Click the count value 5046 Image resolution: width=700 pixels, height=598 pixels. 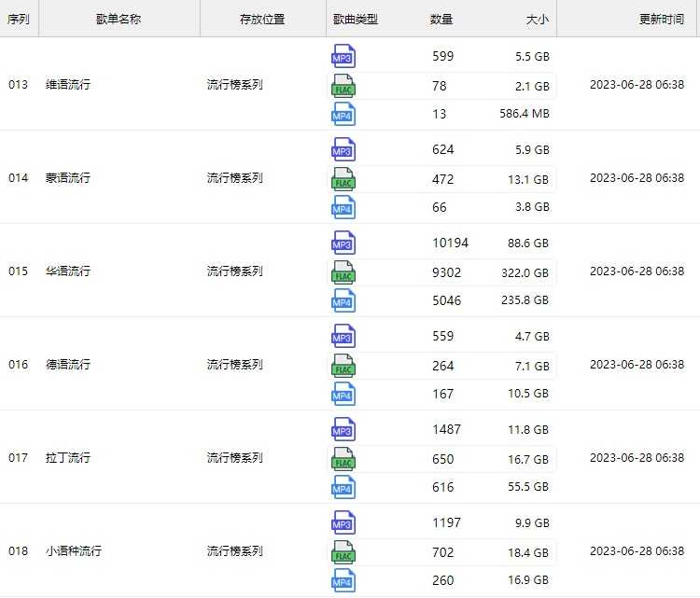tap(446, 300)
